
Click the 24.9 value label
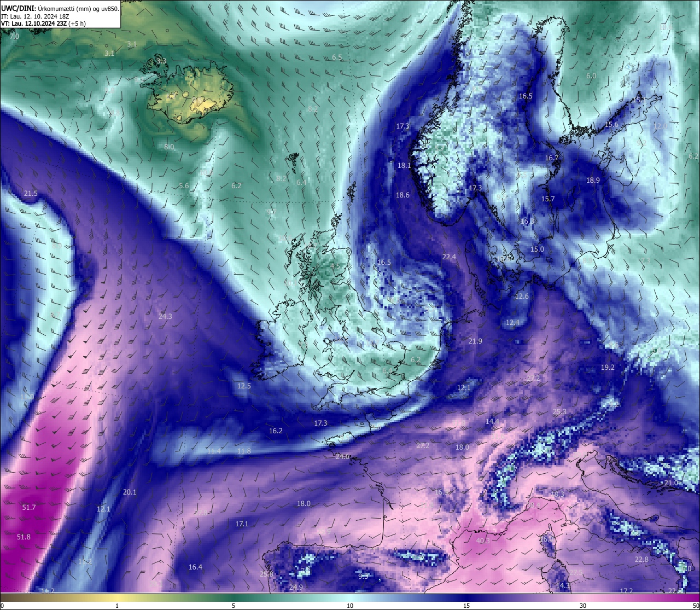296,588
